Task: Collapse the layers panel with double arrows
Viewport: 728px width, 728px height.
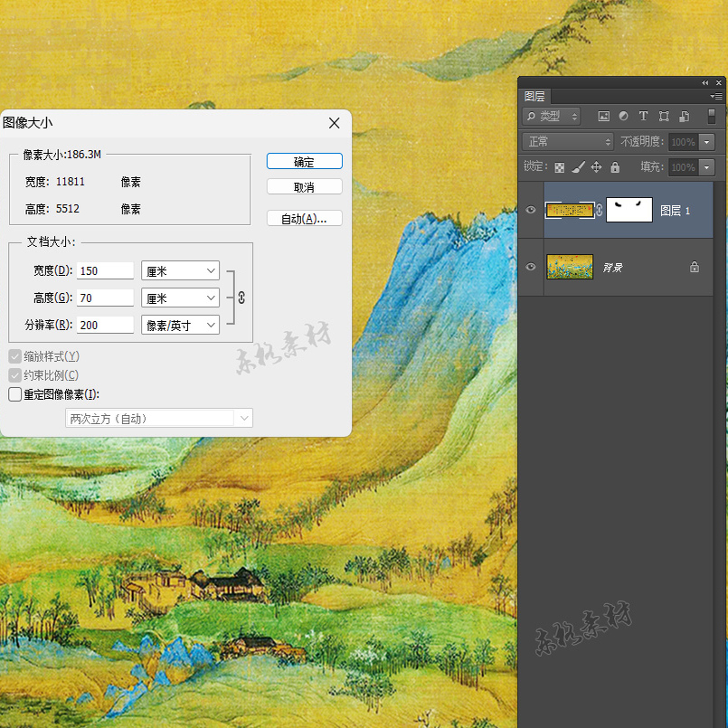Action: point(704,82)
